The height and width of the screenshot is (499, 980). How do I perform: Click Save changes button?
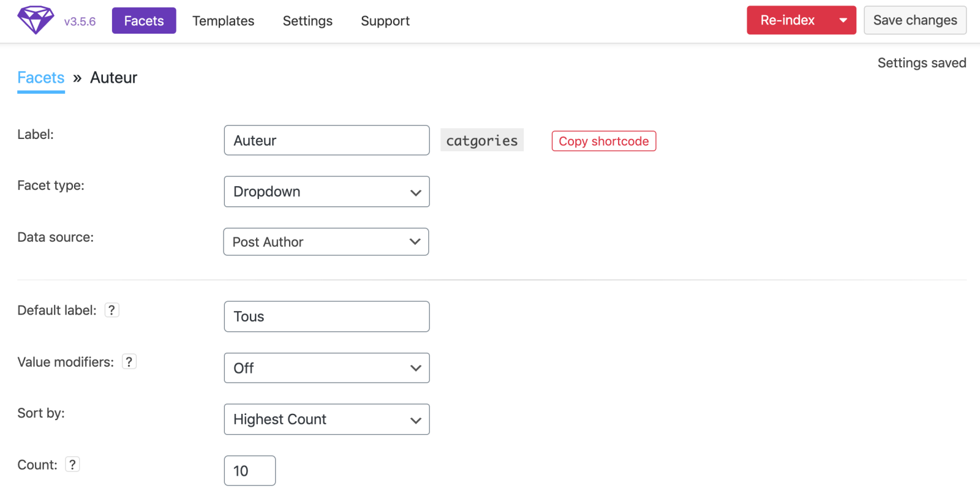coord(914,20)
